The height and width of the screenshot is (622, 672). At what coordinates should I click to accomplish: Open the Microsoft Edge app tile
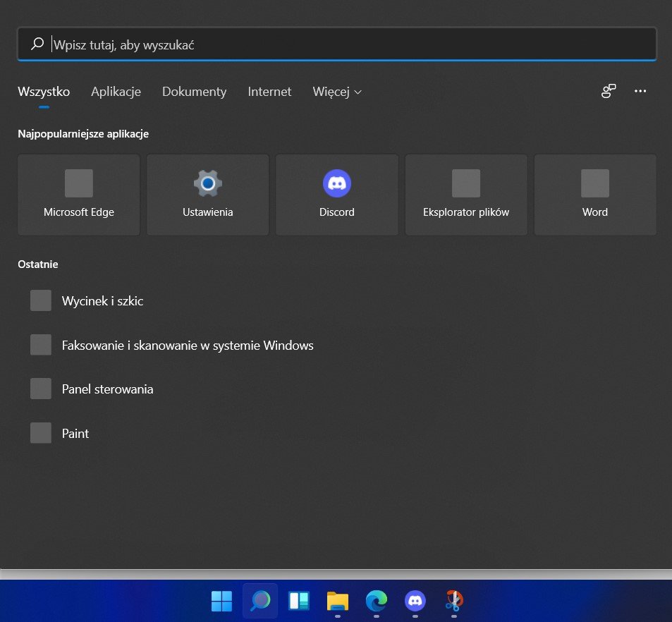[79, 195]
